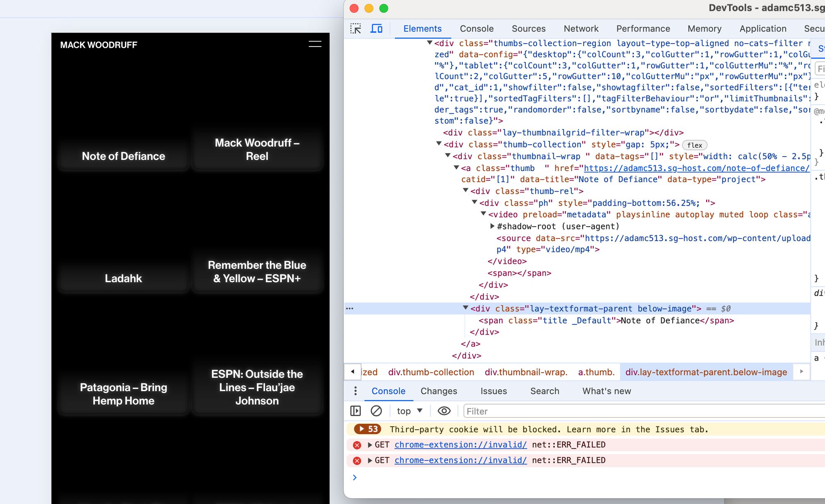The width and height of the screenshot is (825, 504).
Task: Click the first chrome-extension://invalid/ link
Action: click(460, 445)
